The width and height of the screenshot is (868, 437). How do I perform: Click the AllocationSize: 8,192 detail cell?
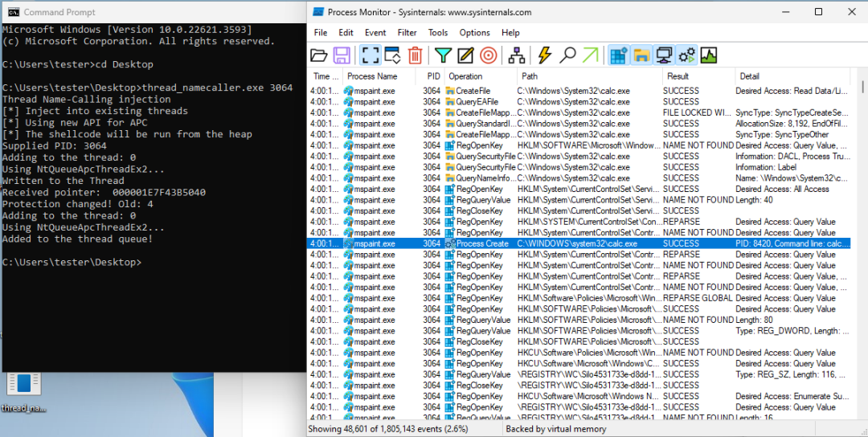pyautogui.click(x=792, y=124)
